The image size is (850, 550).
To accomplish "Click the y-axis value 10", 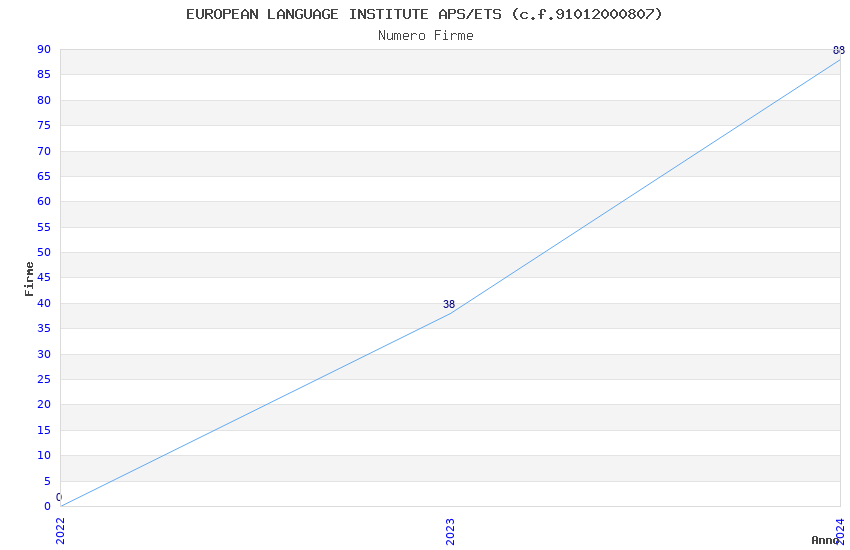I will pyautogui.click(x=44, y=455).
